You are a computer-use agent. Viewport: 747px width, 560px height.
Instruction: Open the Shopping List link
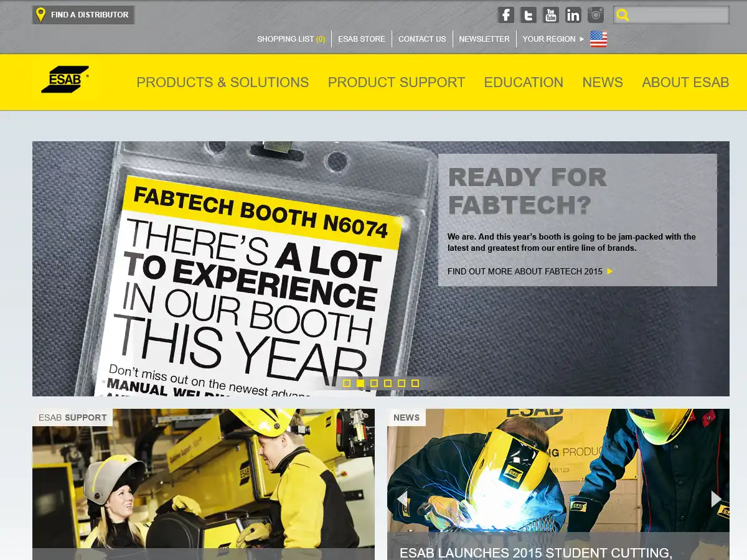click(291, 39)
